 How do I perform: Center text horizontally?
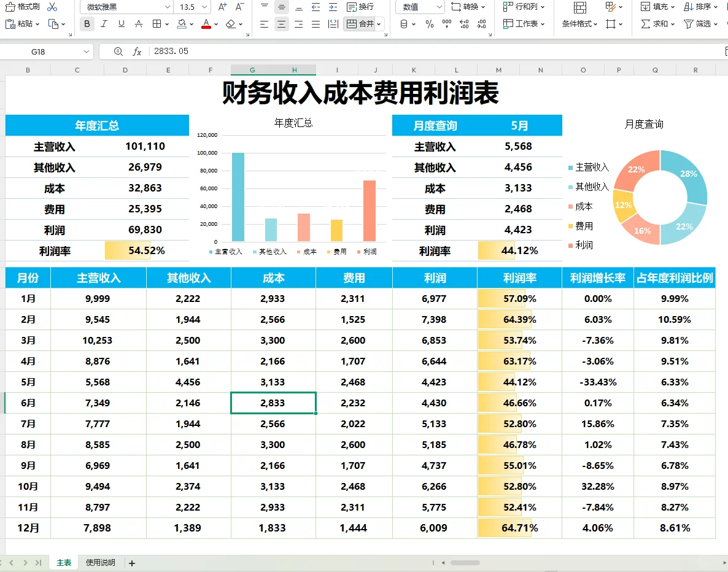281,24
